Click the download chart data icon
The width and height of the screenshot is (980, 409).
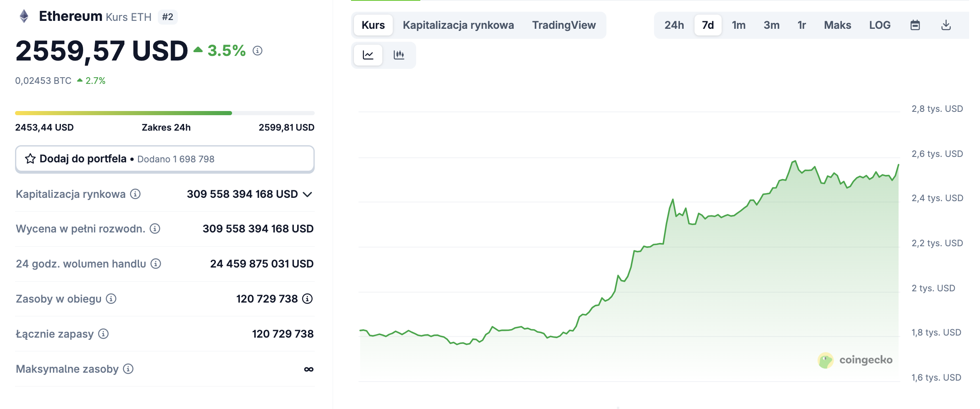[946, 25]
